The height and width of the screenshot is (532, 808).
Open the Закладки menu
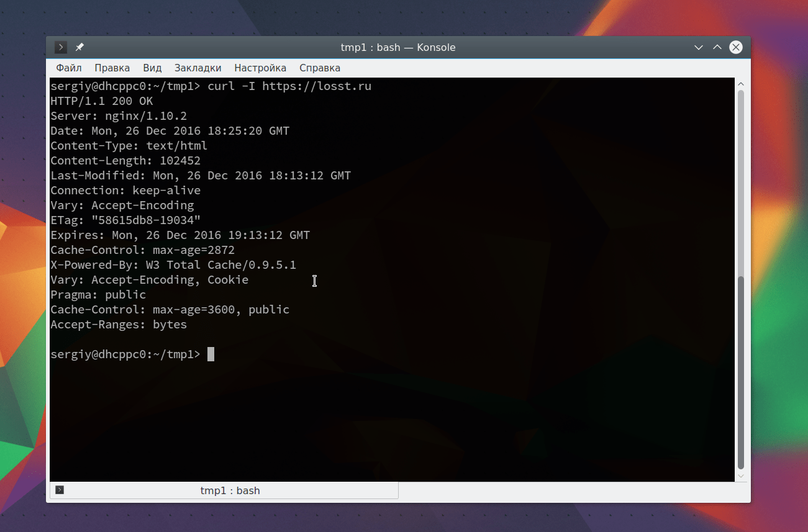click(x=198, y=68)
